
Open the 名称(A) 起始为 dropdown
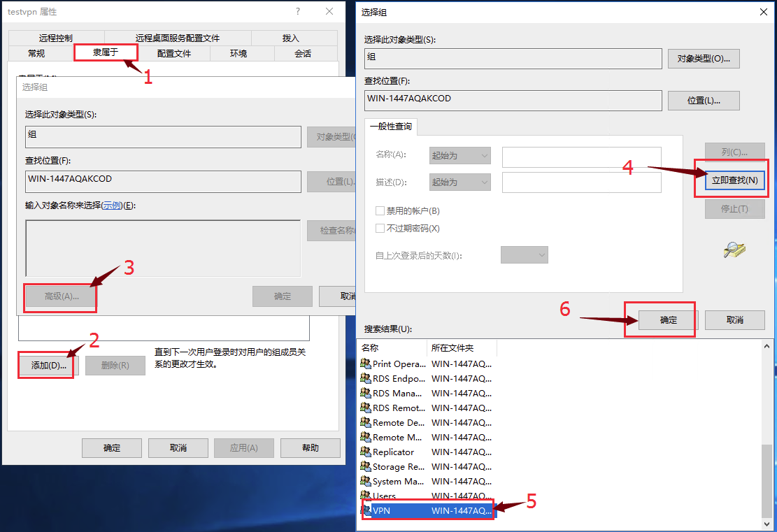(459, 155)
